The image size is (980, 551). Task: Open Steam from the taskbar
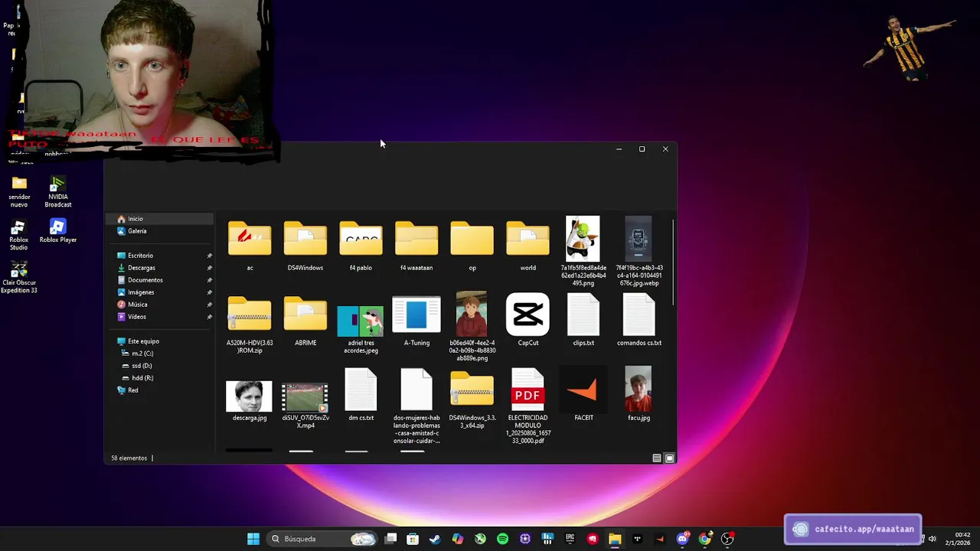[435, 539]
